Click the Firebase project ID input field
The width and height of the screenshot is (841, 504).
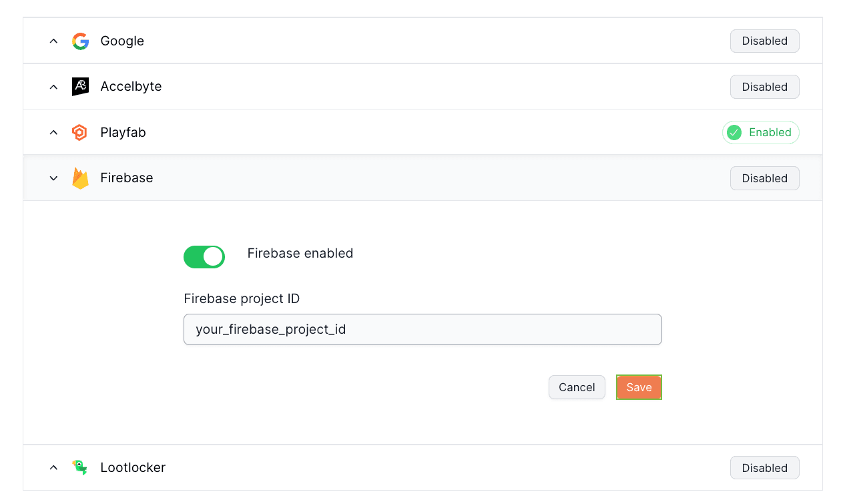coord(423,329)
